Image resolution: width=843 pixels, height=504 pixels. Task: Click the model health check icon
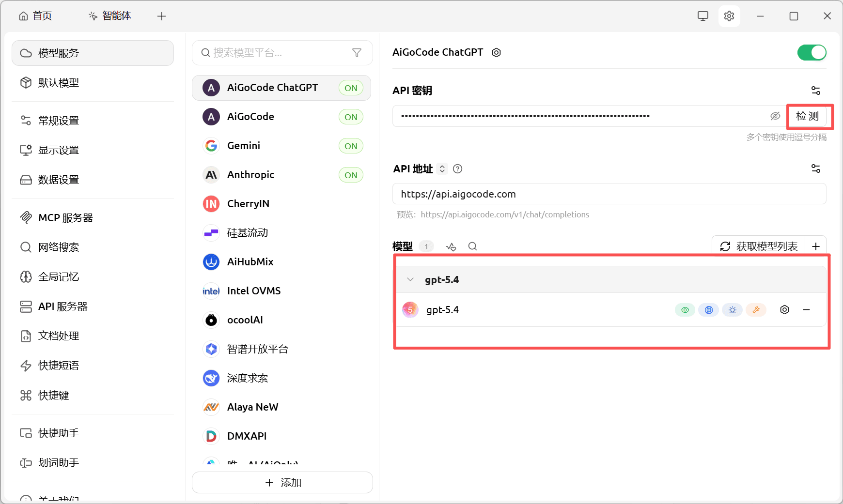[x=451, y=247]
